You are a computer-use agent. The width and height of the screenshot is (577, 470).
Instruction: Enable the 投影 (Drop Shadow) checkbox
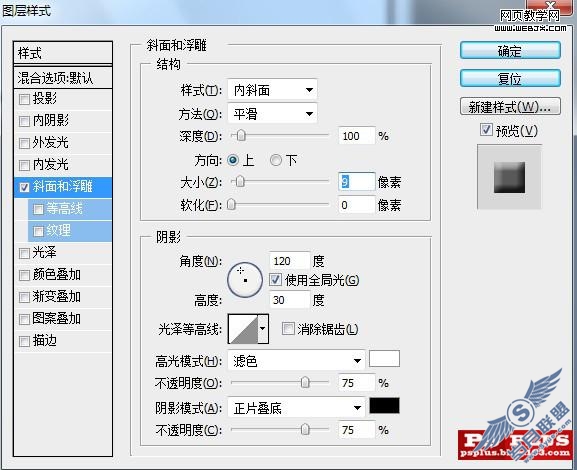coord(24,99)
